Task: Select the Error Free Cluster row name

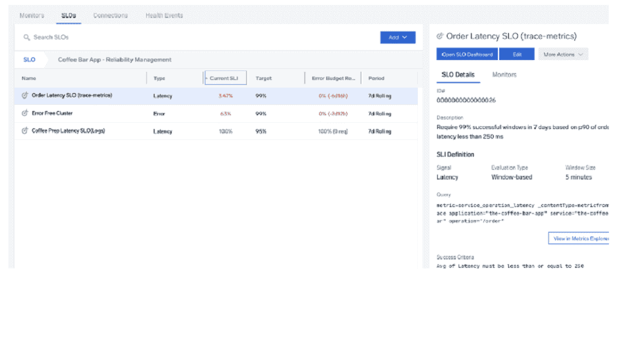Action: [x=52, y=113]
